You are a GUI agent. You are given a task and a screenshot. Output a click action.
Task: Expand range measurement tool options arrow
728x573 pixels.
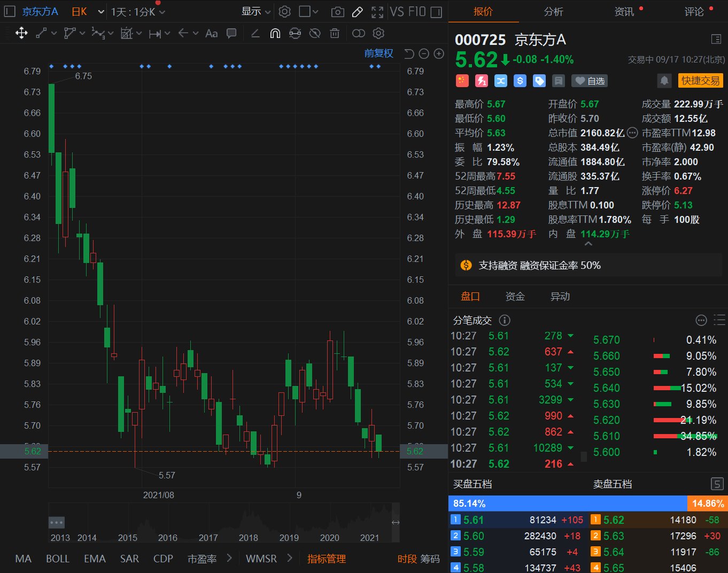point(167,33)
